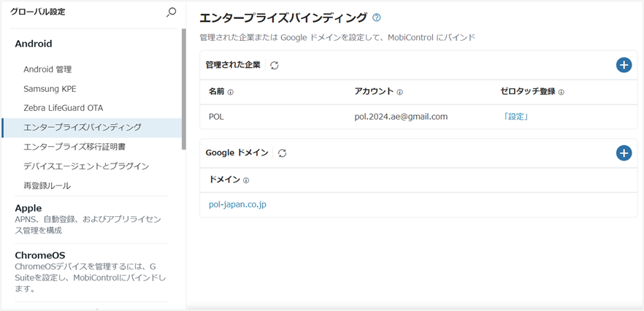
Task: Click the ゼロタッチ登録 column header
Action: click(528, 91)
